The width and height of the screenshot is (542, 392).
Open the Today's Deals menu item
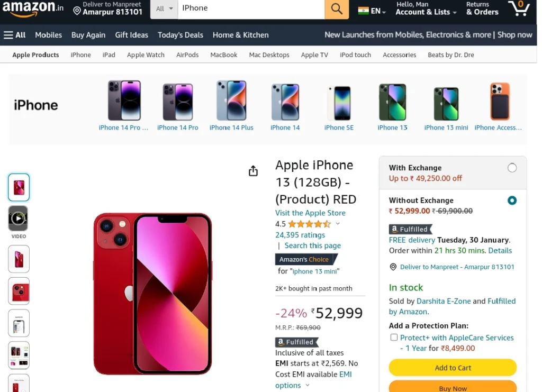tap(180, 35)
